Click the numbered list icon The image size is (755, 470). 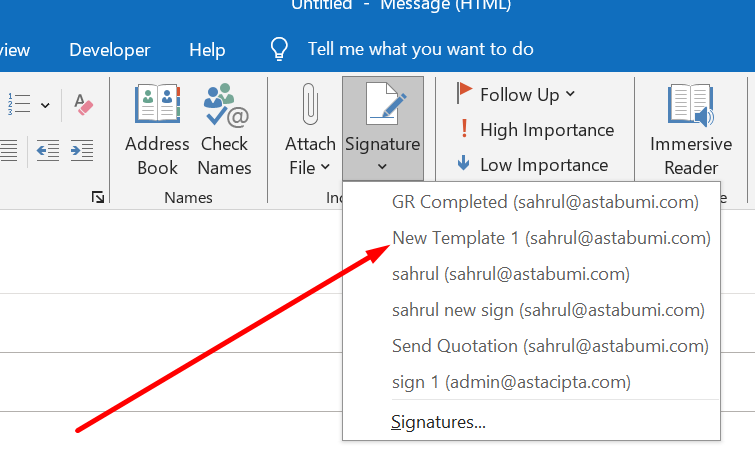point(17,104)
